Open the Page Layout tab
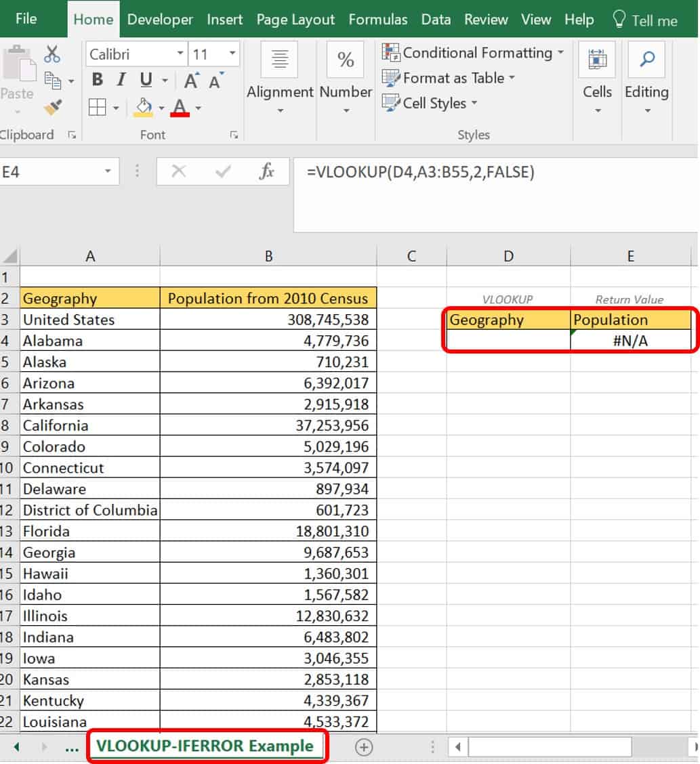Image resolution: width=700 pixels, height=764 pixels. (295, 20)
